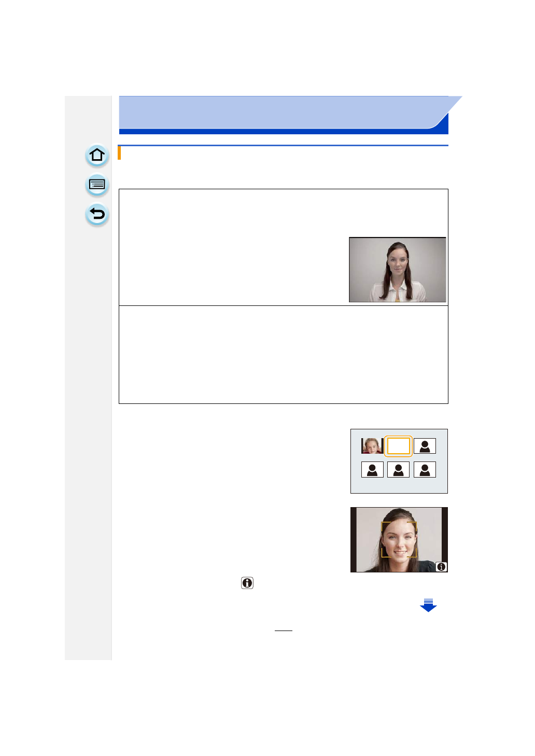Click the woman portrait in the white blouse
Image resolution: width=535 pixels, height=756 pixels.
[x=398, y=270]
